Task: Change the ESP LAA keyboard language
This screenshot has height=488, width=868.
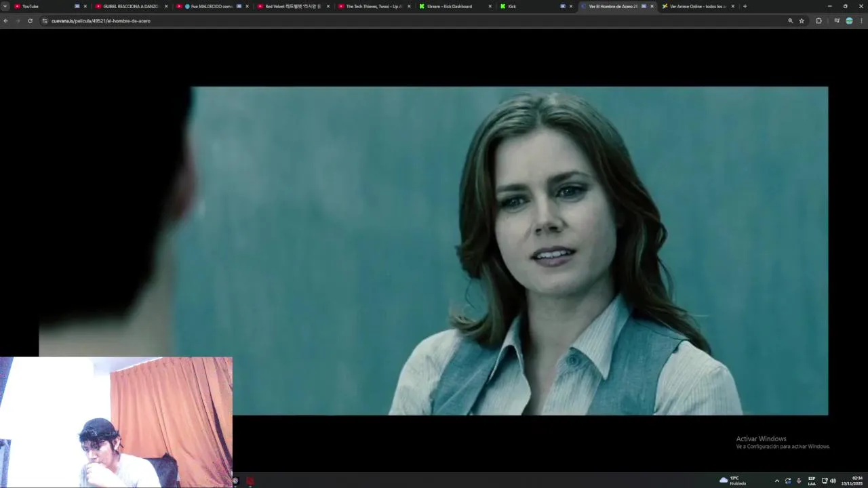Action: (812, 481)
